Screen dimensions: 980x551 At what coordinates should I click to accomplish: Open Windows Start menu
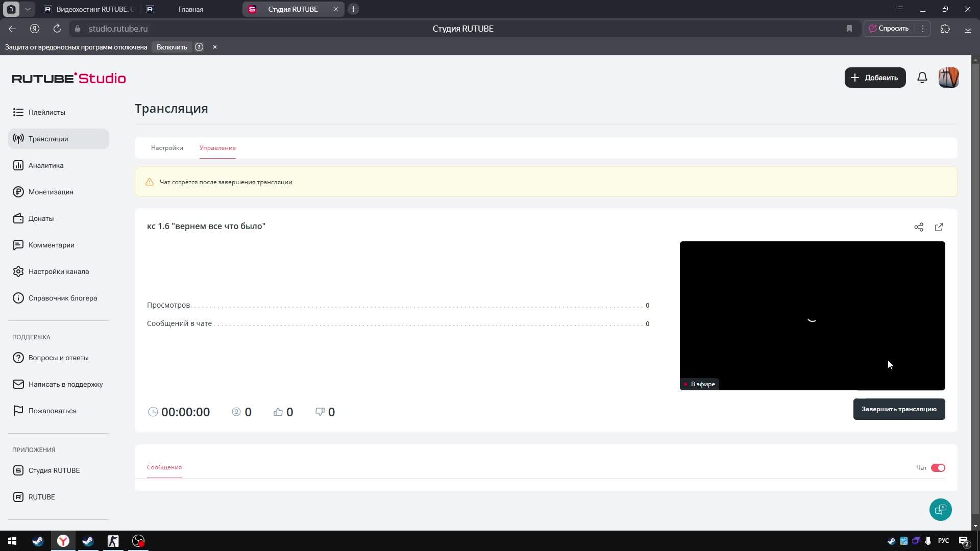(12, 541)
